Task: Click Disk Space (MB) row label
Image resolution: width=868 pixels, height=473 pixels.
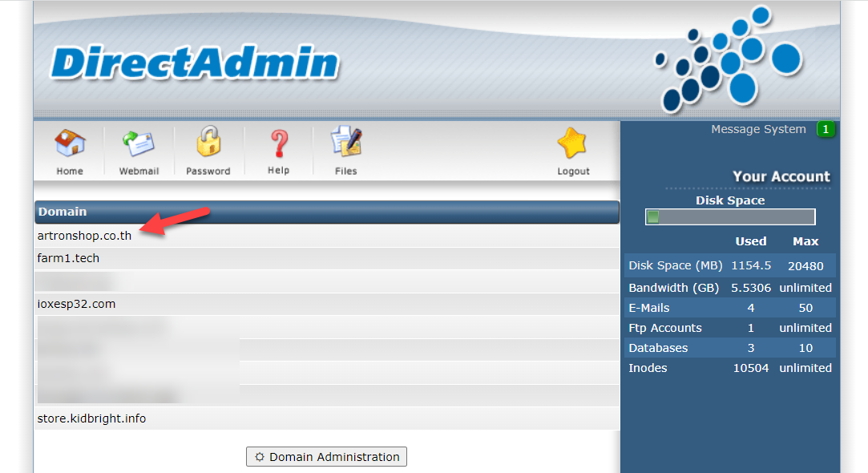Action: 676,265
